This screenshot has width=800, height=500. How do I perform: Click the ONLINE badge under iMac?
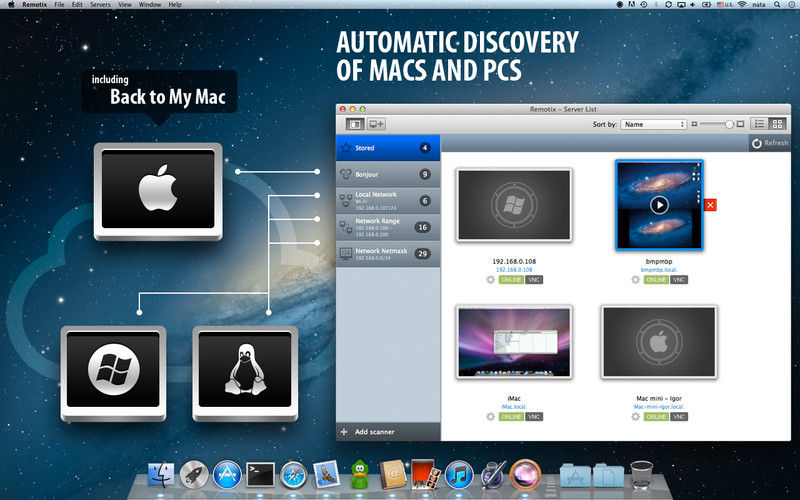[511, 417]
